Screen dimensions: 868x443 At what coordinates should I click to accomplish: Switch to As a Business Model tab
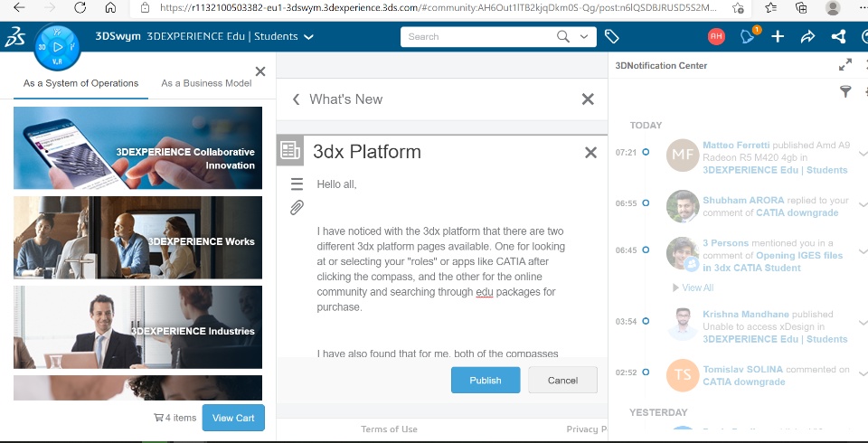[206, 83]
